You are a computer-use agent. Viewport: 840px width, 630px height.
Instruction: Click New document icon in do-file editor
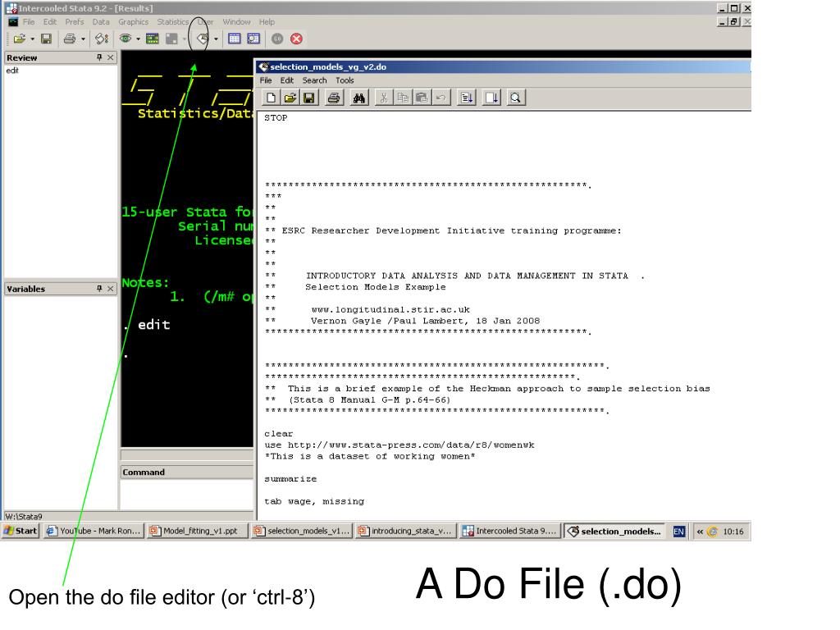(x=271, y=98)
